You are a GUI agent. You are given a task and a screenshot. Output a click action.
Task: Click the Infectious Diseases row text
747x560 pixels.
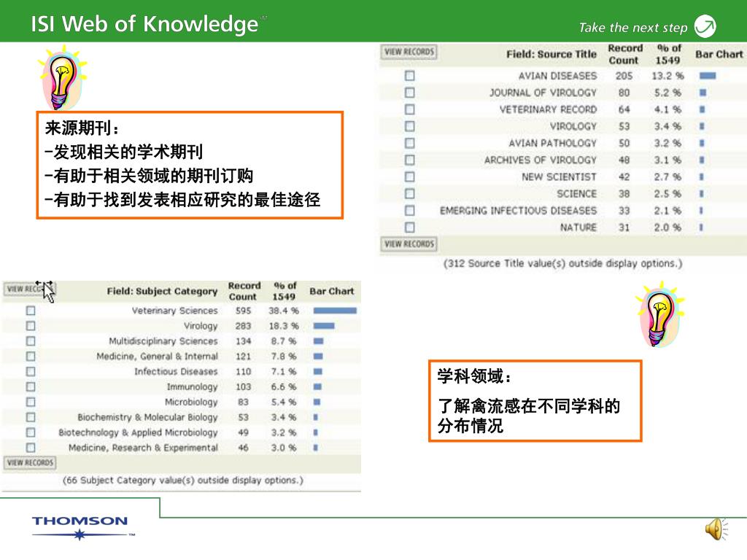[176, 371]
